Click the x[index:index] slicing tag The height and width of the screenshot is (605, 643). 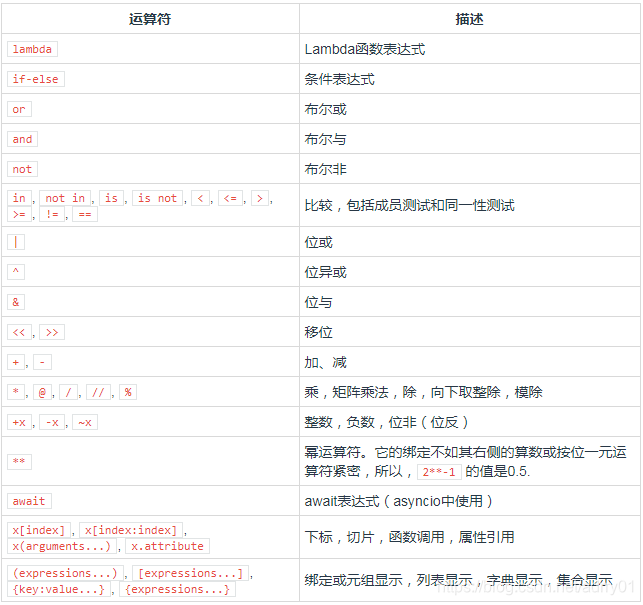[x=131, y=530]
